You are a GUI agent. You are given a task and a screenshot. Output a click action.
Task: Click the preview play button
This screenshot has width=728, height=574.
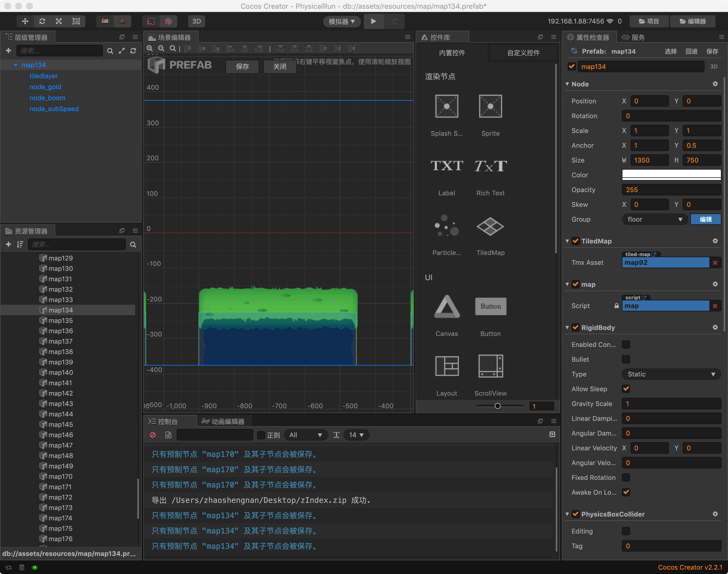tap(373, 21)
